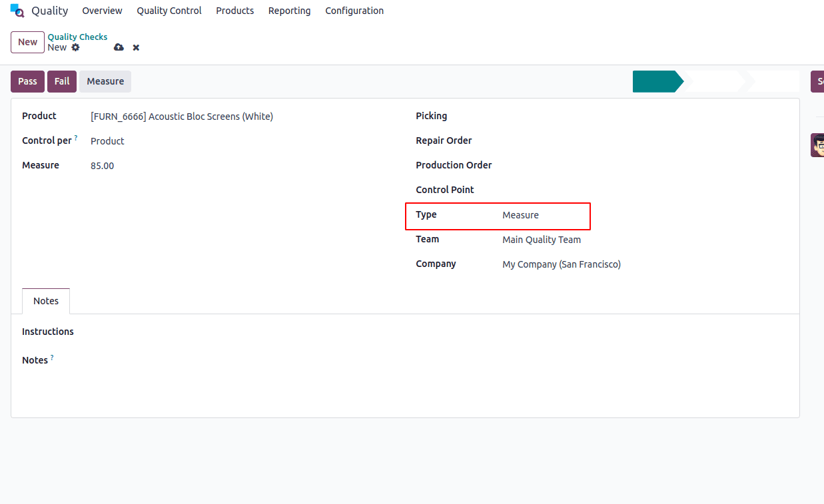Open the Type selection field
This screenshot has height=504, width=824.
[x=521, y=215]
